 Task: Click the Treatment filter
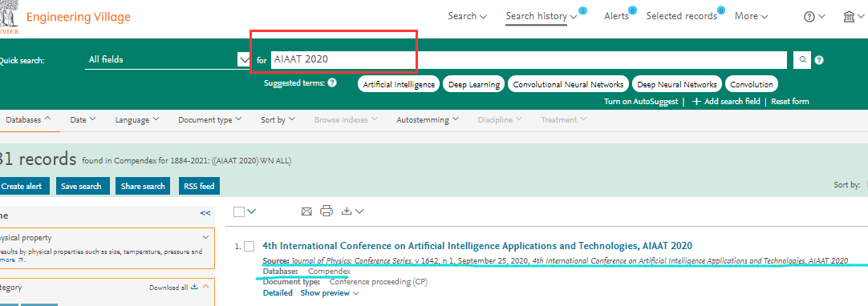tap(563, 120)
